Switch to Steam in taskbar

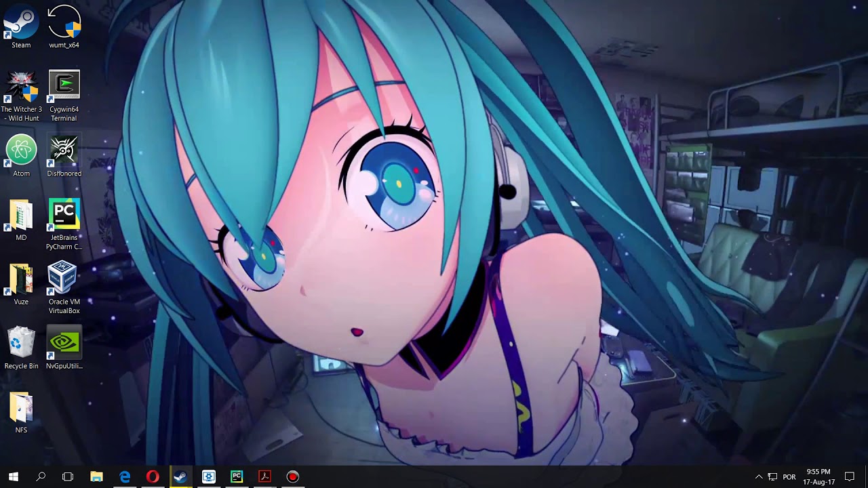180,476
